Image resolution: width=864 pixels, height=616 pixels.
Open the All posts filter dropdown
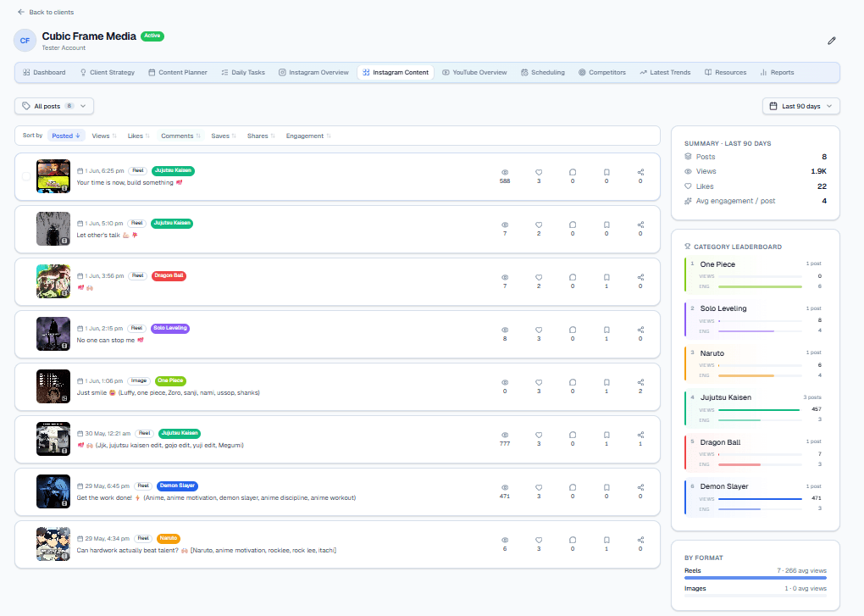[x=54, y=106]
